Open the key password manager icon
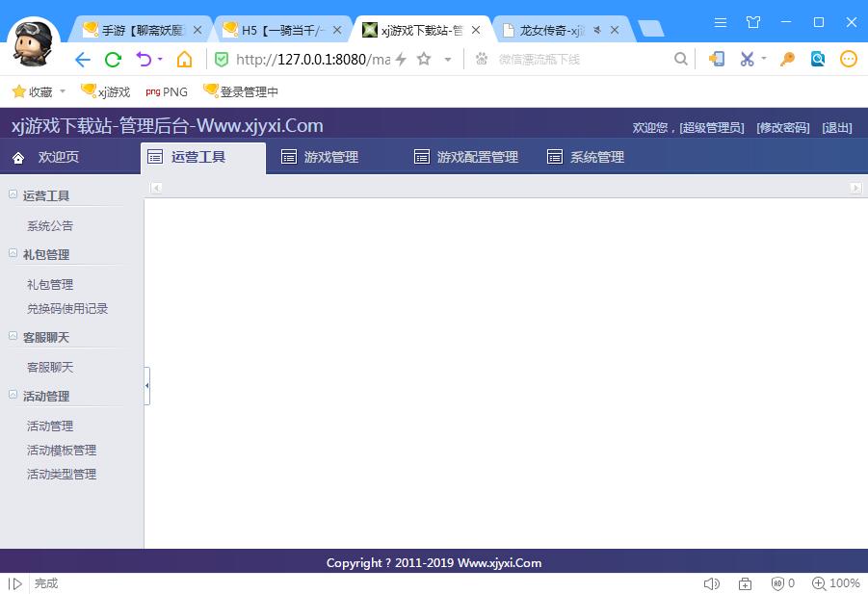The height and width of the screenshot is (594, 868). click(787, 59)
